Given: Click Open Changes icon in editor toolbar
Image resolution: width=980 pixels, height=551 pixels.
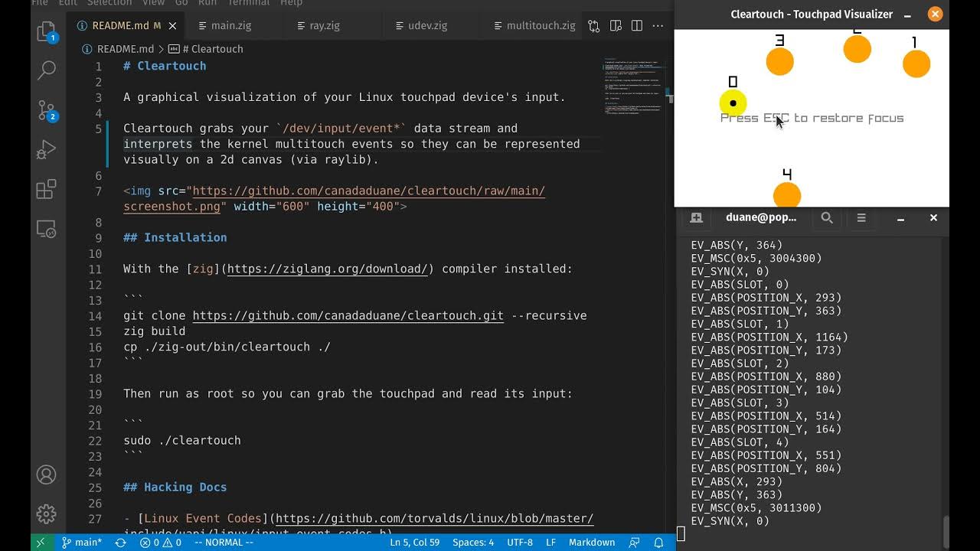Looking at the screenshot, I should click(594, 26).
